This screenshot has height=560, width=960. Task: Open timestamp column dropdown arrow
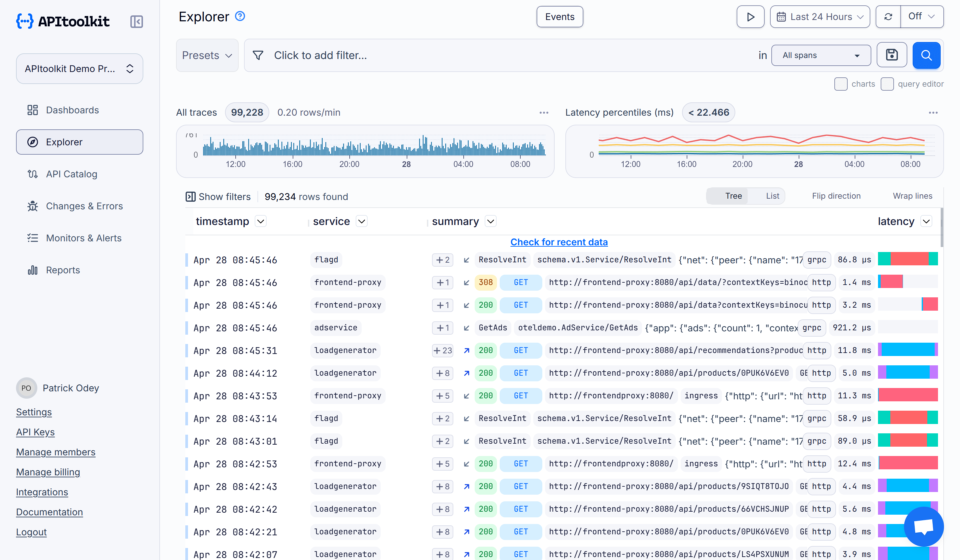coord(261,221)
